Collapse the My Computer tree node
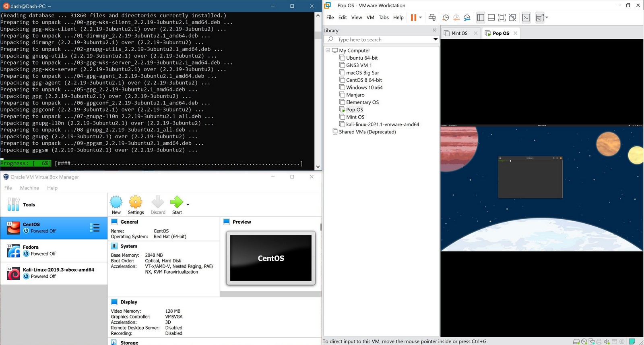 pos(328,50)
